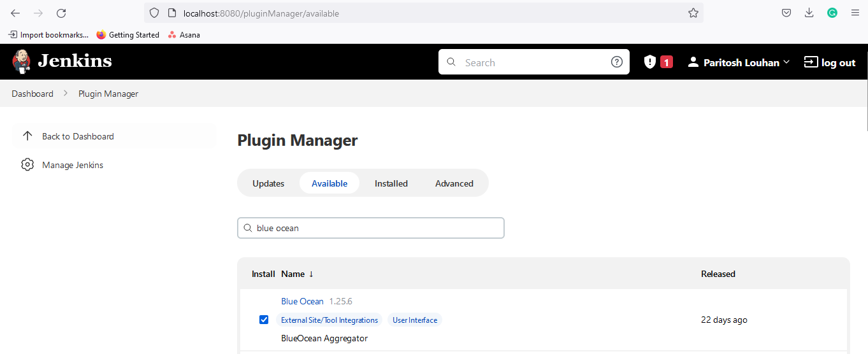Open the Firefox hamburger menu
Screen dimensions: 868x354
tap(855, 13)
